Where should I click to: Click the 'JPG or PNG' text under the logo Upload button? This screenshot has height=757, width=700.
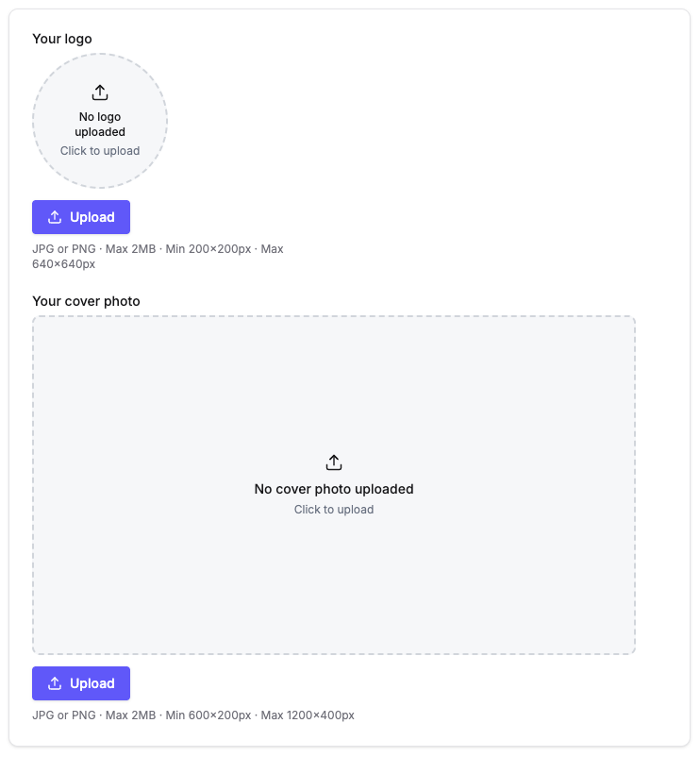point(64,249)
